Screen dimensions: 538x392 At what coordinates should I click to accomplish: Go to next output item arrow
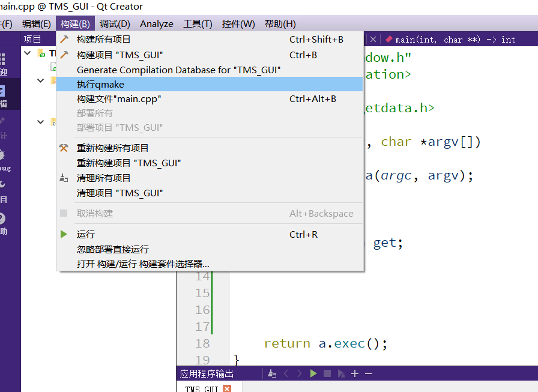300,373
